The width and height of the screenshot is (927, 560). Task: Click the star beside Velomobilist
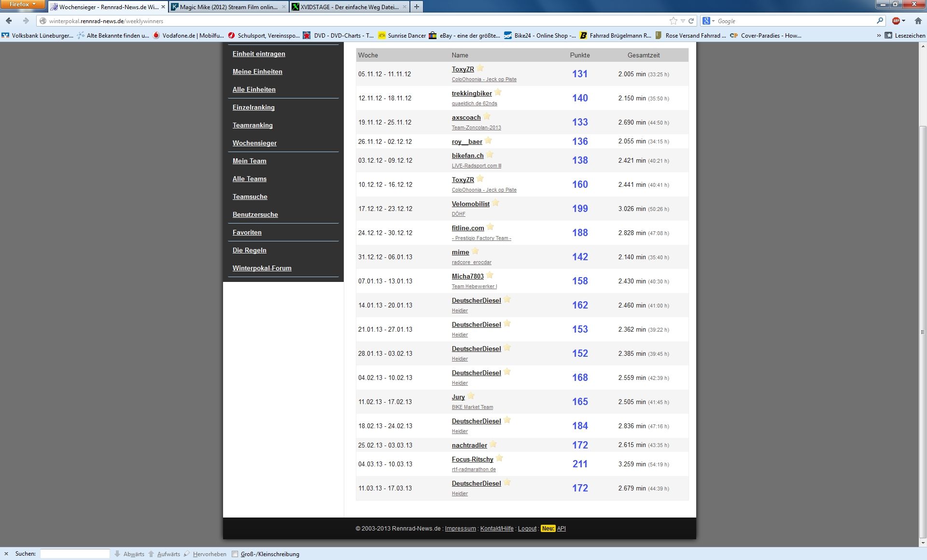click(x=495, y=203)
